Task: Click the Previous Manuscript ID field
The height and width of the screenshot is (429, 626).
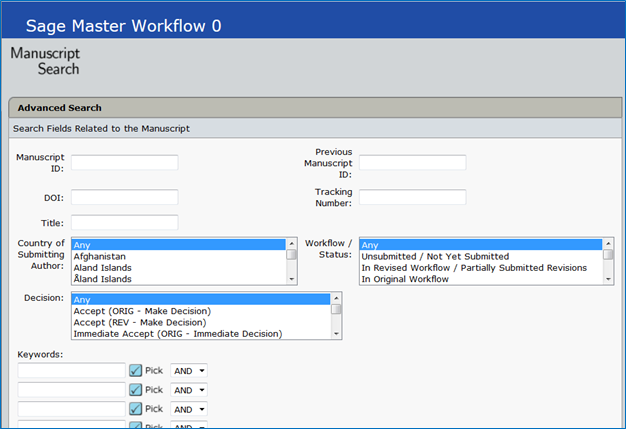Action: 412,162
